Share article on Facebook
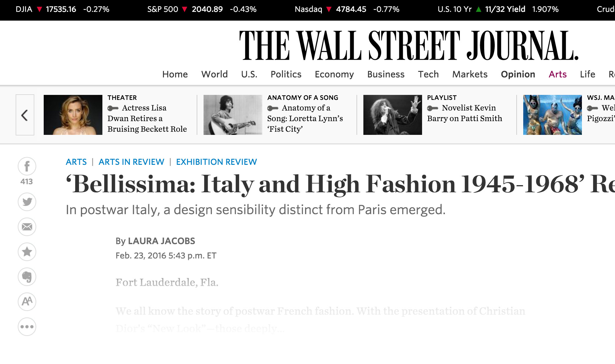615x364 pixels. tap(27, 166)
